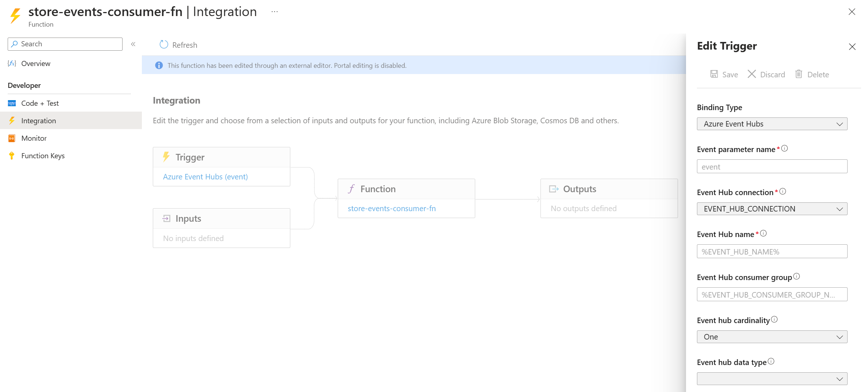Open the Event hub cardinality dropdown
The image size is (868, 392).
pyautogui.click(x=772, y=337)
